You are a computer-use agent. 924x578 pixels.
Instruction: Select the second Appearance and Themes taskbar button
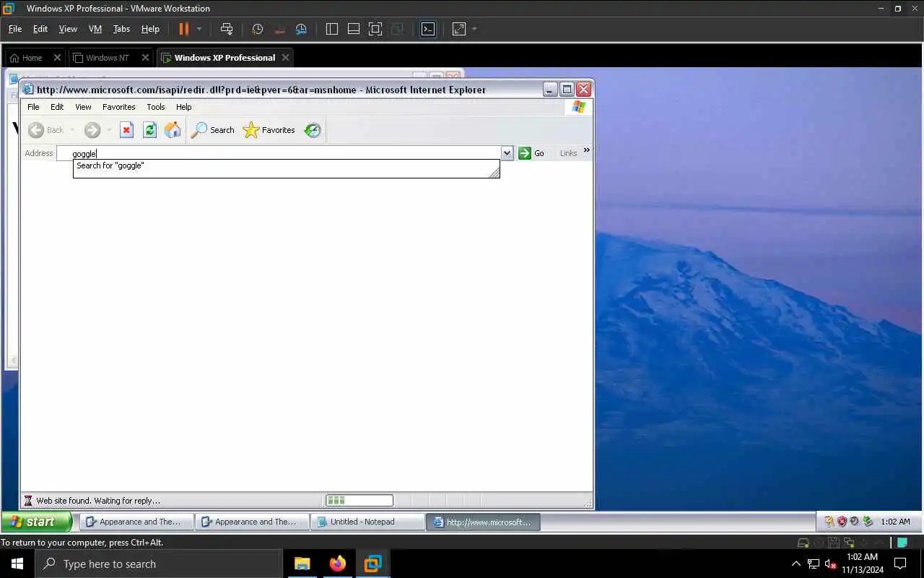click(x=252, y=522)
